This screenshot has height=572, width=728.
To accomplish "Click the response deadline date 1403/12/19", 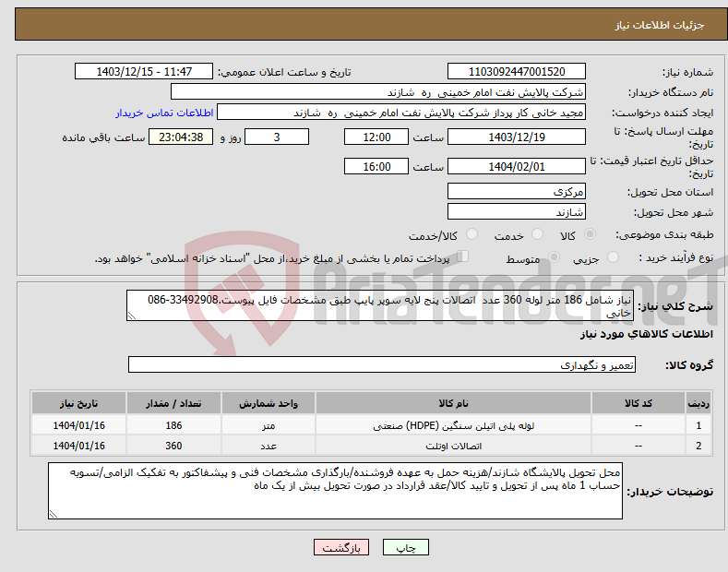I will 517,137.
